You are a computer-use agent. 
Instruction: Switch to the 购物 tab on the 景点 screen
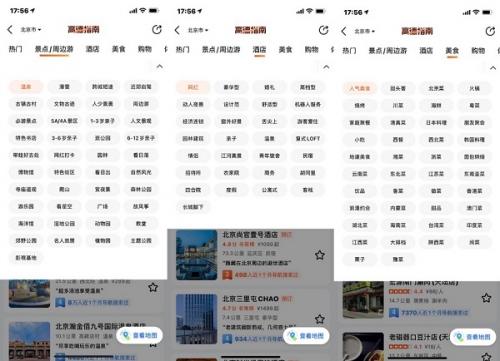[x=145, y=49]
